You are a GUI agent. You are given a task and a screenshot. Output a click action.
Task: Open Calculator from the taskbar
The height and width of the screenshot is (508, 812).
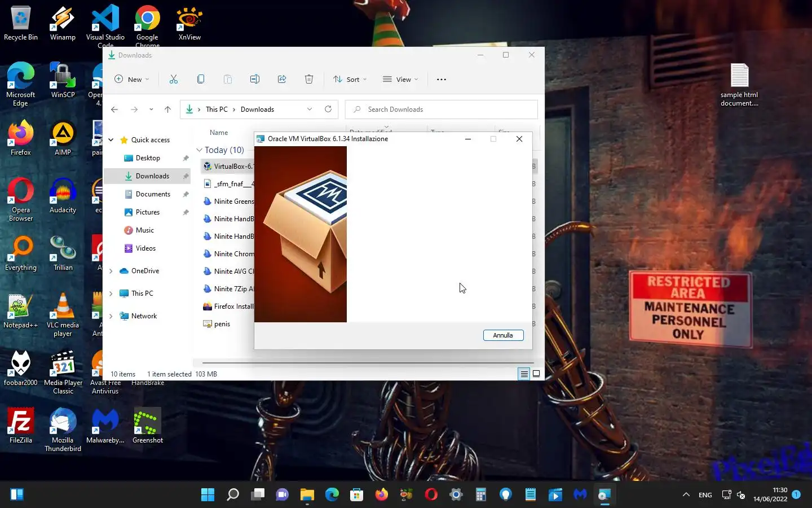coord(480,495)
